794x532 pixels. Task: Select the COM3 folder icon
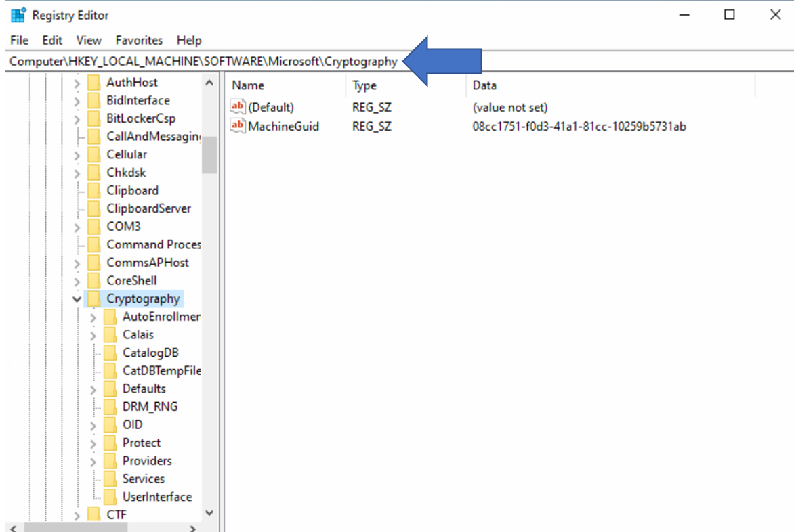pyautogui.click(x=93, y=227)
